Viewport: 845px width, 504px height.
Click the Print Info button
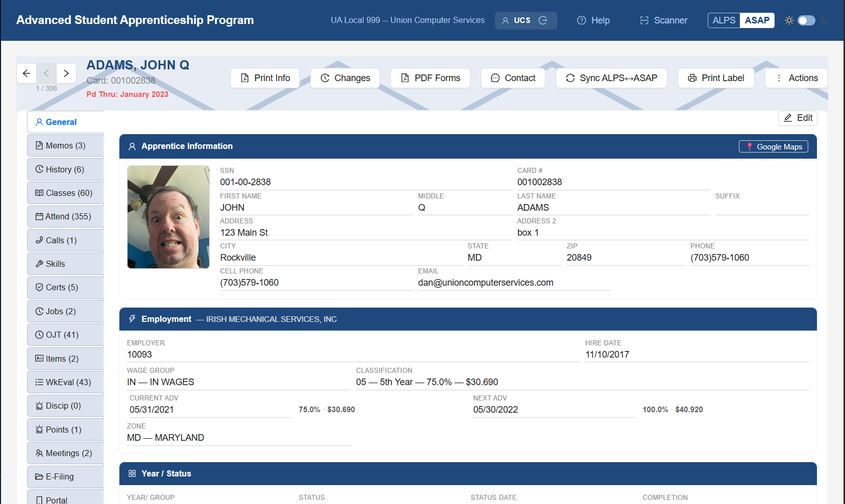(x=265, y=78)
